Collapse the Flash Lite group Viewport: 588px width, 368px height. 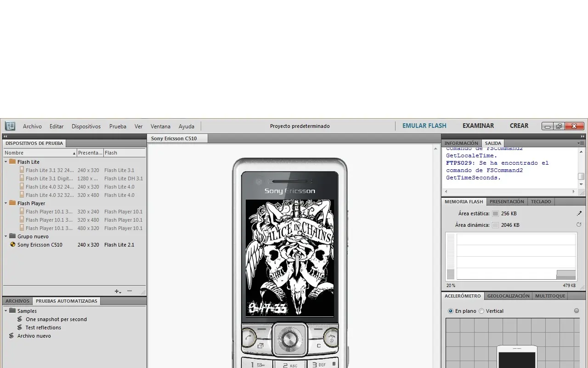[x=6, y=162]
